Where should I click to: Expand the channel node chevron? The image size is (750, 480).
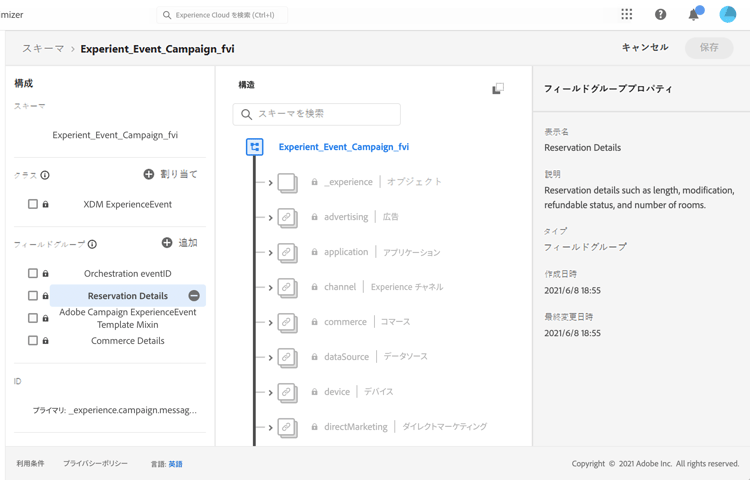click(x=270, y=287)
